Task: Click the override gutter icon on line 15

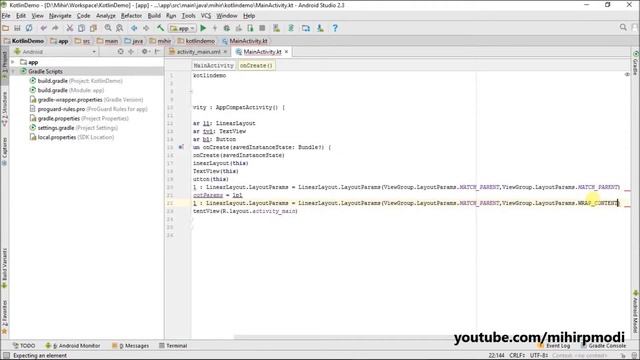Action: point(181,147)
